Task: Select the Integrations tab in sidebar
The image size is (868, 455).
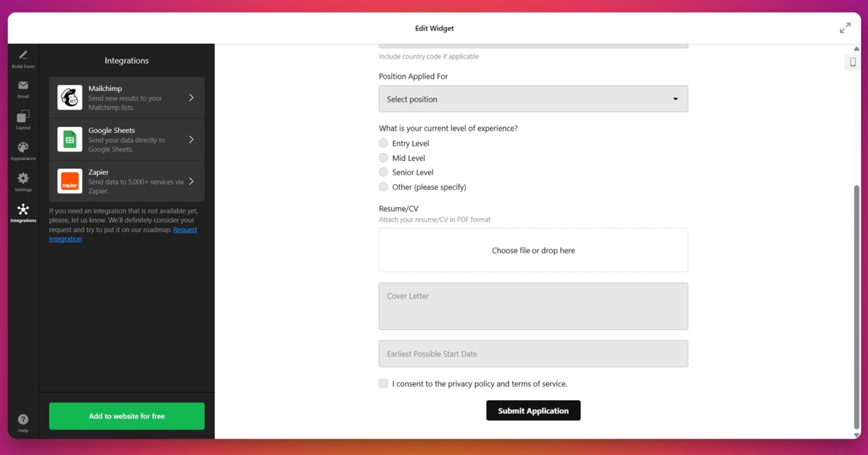Action: click(x=23, y=213)
